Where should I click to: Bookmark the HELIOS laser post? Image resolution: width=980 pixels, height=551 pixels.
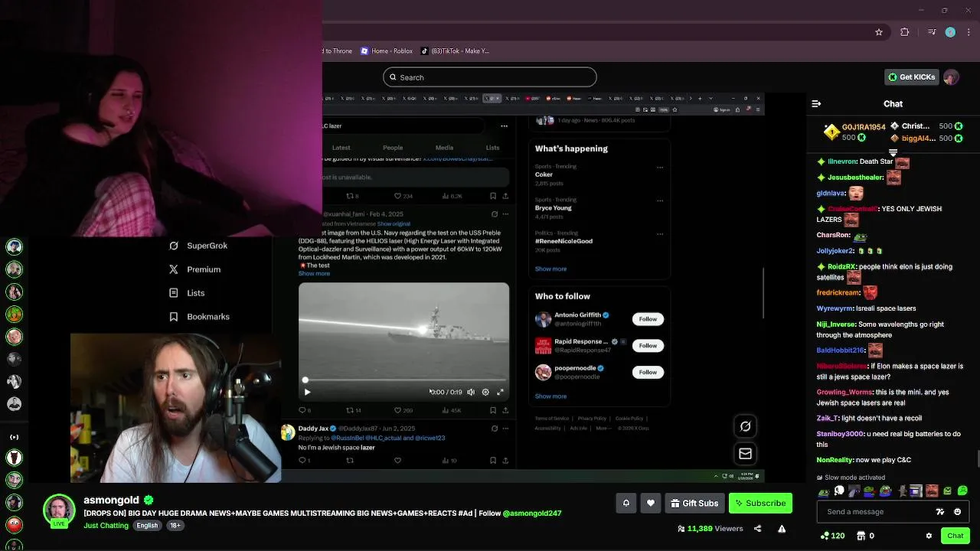coord(494,410)
